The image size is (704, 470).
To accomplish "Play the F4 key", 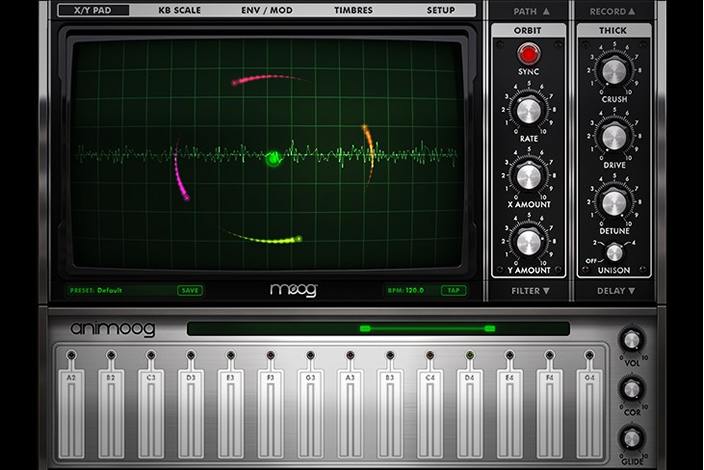I will (x=550, y=413).
